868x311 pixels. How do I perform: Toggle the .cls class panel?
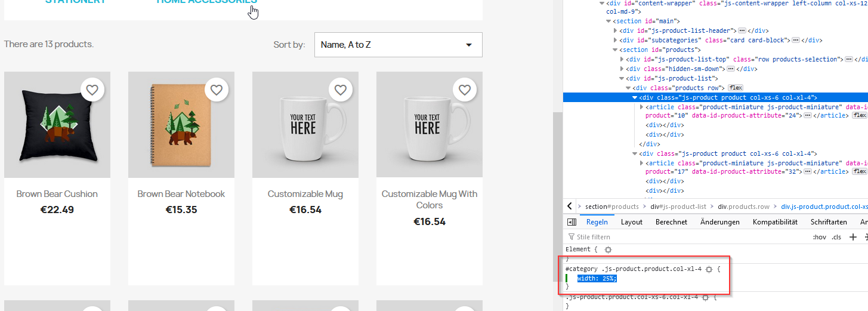(836, 237)
